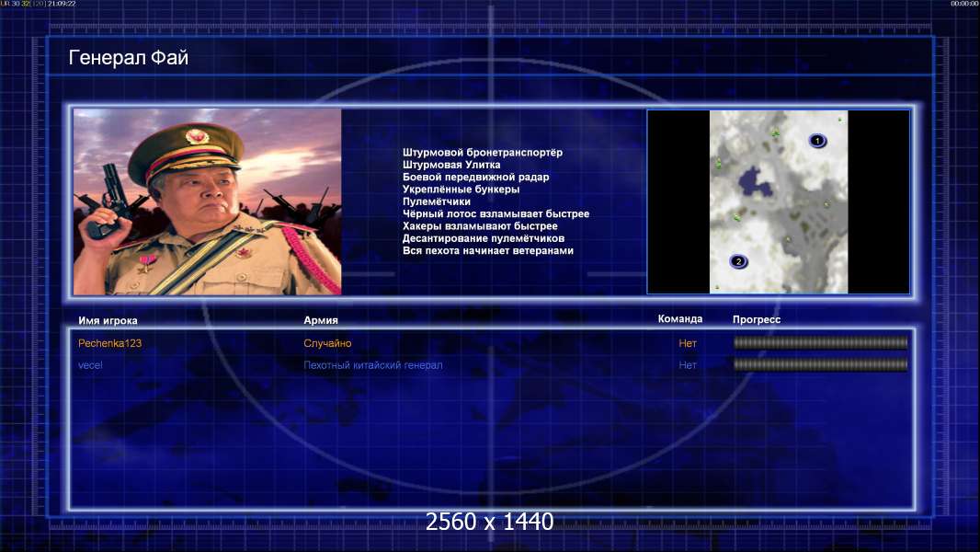This screenshot has width=980, height=552.
Task: Click army value Случайно
Action: click(327, 343)
